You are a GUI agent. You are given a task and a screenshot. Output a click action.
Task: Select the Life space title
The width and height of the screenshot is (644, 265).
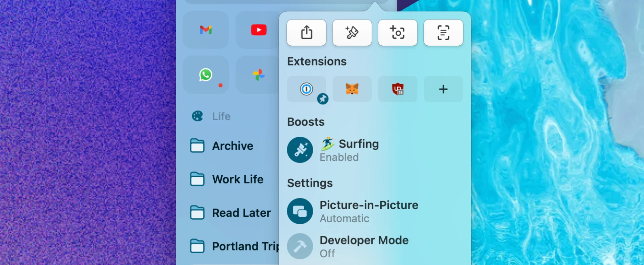[x=221, y=116]
